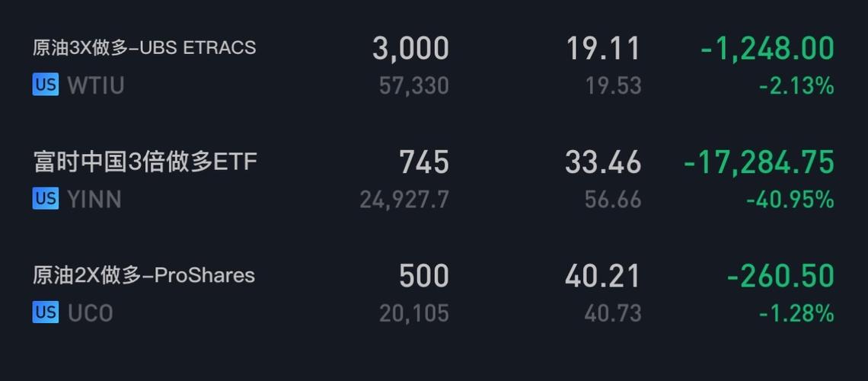868x381 pixels.
Task: Click the -1,248.00 profit/loss value
Action: (x=767, y=49)
